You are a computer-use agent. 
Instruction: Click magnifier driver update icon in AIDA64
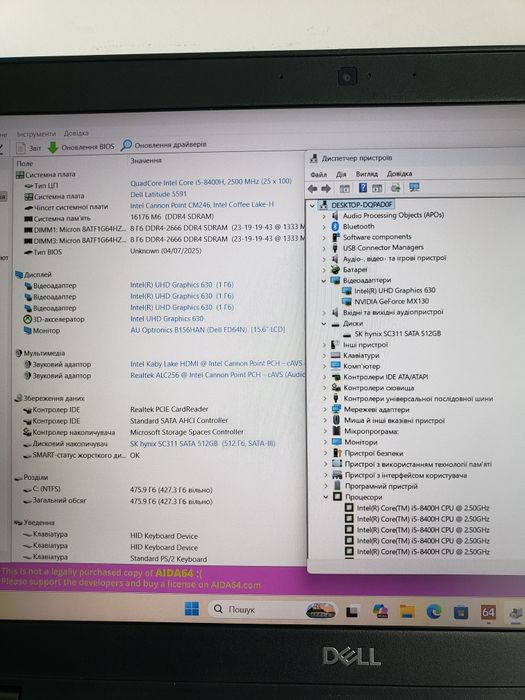point(126,145)
